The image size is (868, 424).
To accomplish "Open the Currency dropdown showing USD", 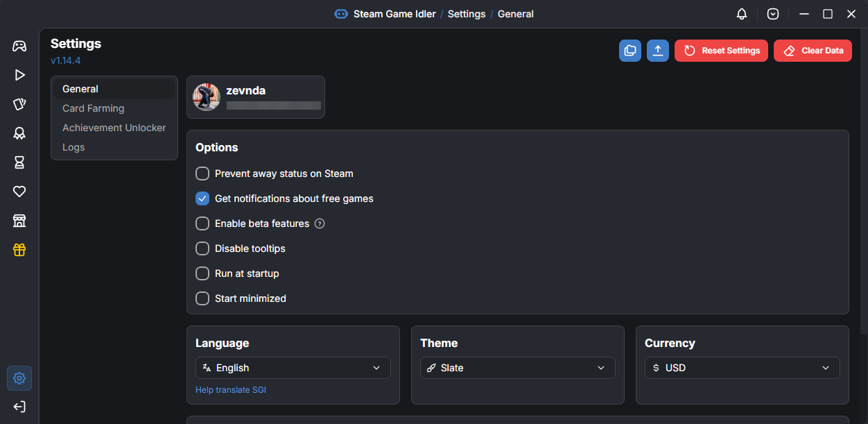I will [743, 368].
